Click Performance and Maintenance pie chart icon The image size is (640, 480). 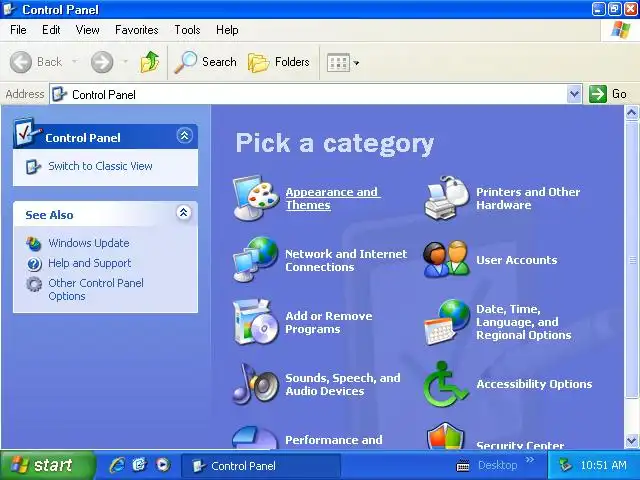[x=255, y=438]
